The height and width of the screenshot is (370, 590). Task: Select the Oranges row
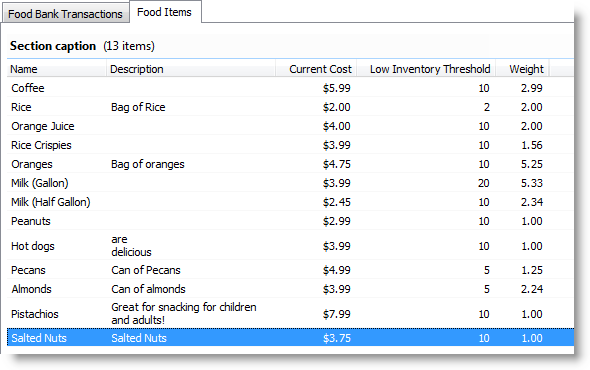[x=290, y=164]
